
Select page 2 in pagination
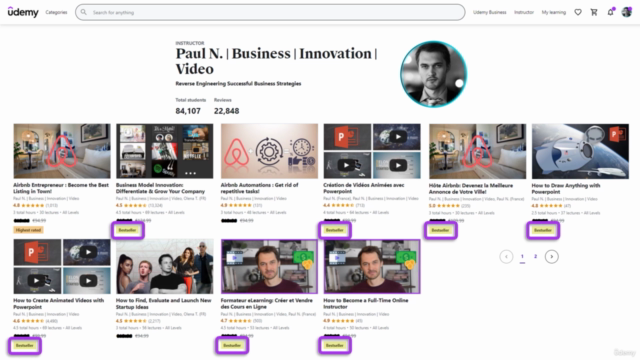pyautogui.click(x=536, y=256)
